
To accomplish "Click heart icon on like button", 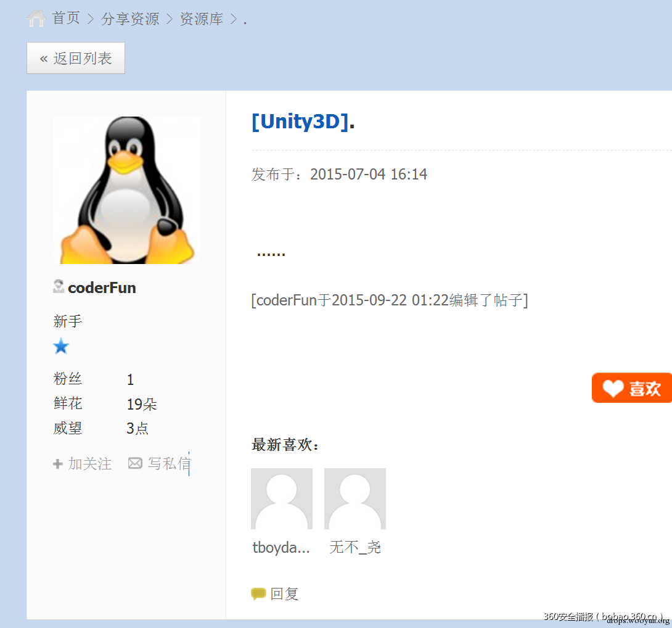I will (x=613, y=389).
